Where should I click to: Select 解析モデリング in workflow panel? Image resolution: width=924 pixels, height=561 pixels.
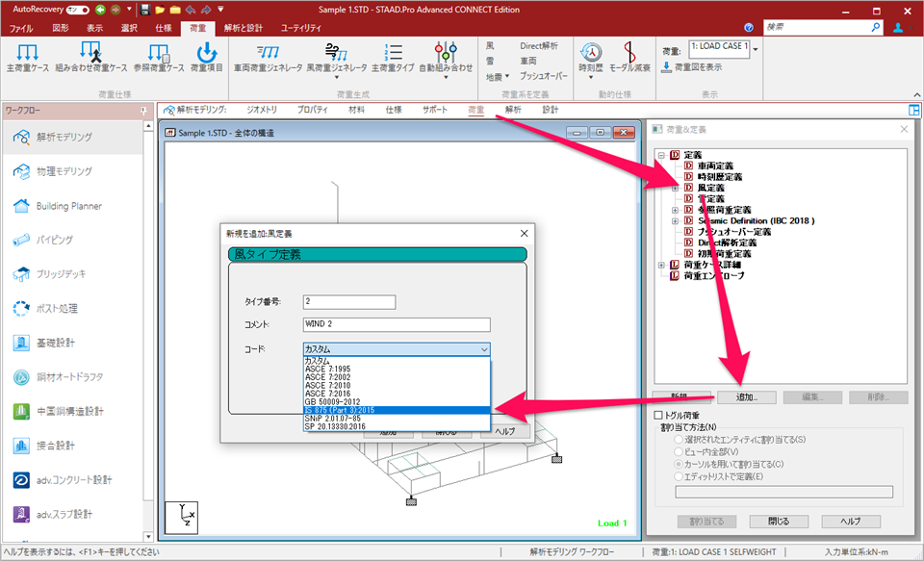click(x=72, y=138)
